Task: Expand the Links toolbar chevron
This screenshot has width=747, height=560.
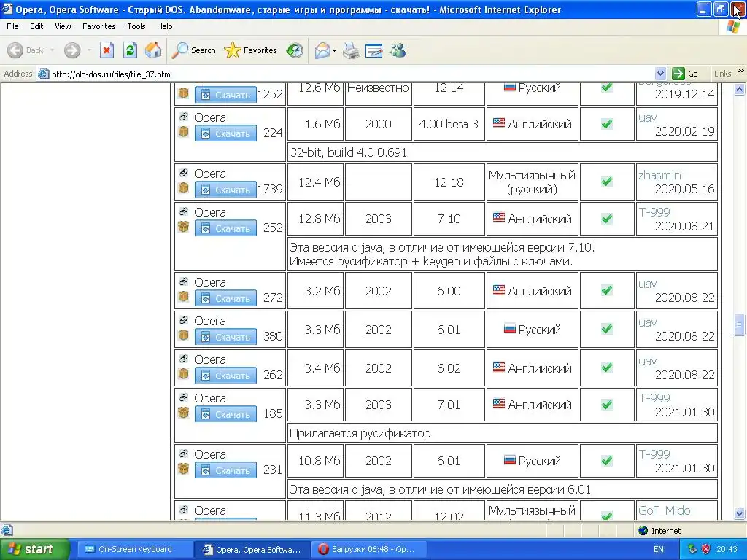Action: click(x=741, y=71)
